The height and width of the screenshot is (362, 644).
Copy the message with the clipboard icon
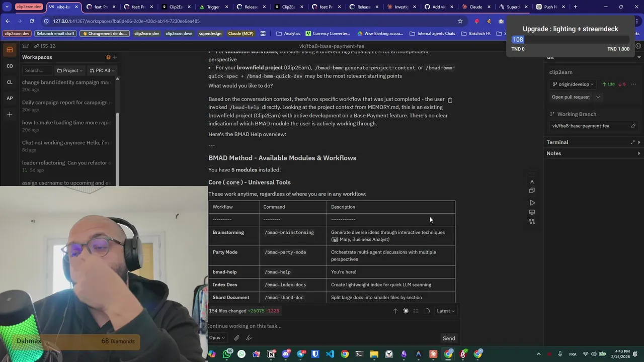450,100
